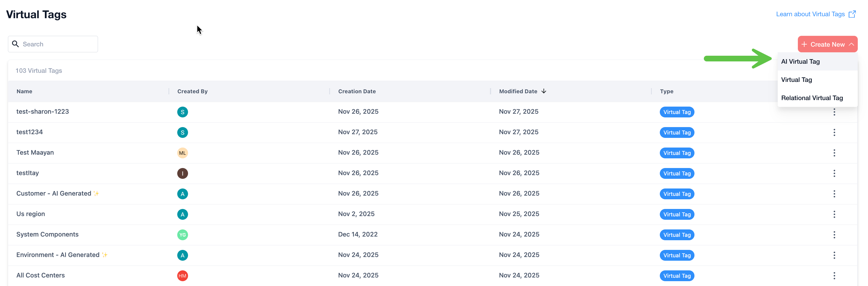This screenshot has height=286, width=868.
Task: Select AI Virtual Tag from menu
Action: click(x=800, y=61)
